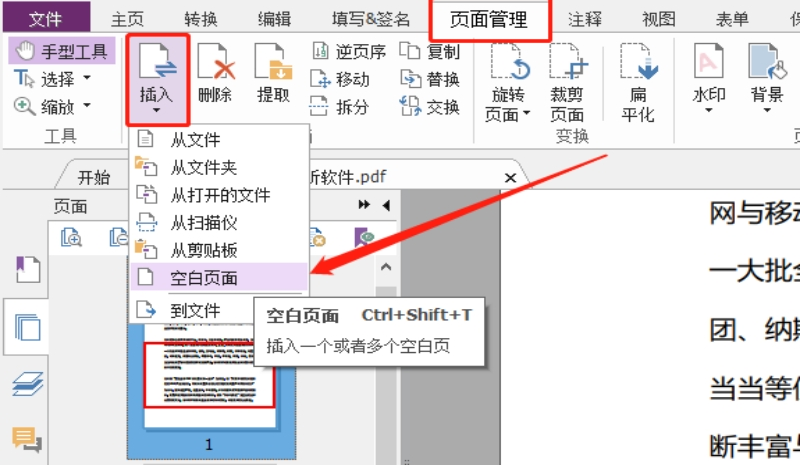The width and height of the screenshot is (800, 465).
Task: Switch to the 视图 ribbon tab
Action: pos(659,19)
